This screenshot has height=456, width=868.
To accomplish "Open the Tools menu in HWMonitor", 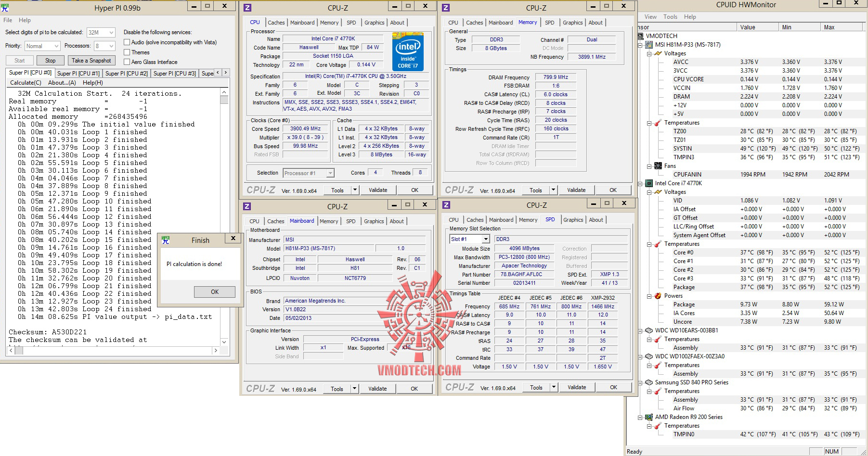I will (670, 17).
